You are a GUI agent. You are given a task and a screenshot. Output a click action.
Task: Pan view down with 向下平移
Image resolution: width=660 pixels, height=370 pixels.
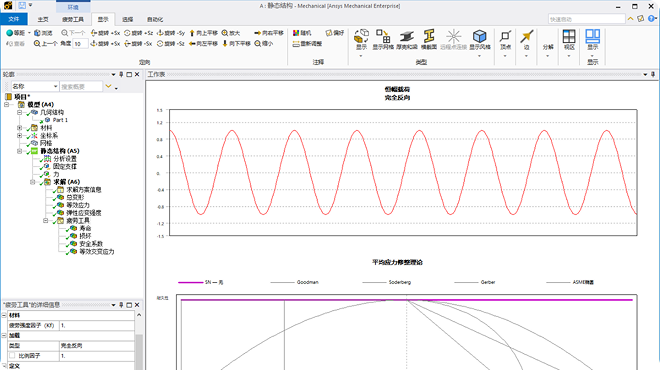pos(236,43)
